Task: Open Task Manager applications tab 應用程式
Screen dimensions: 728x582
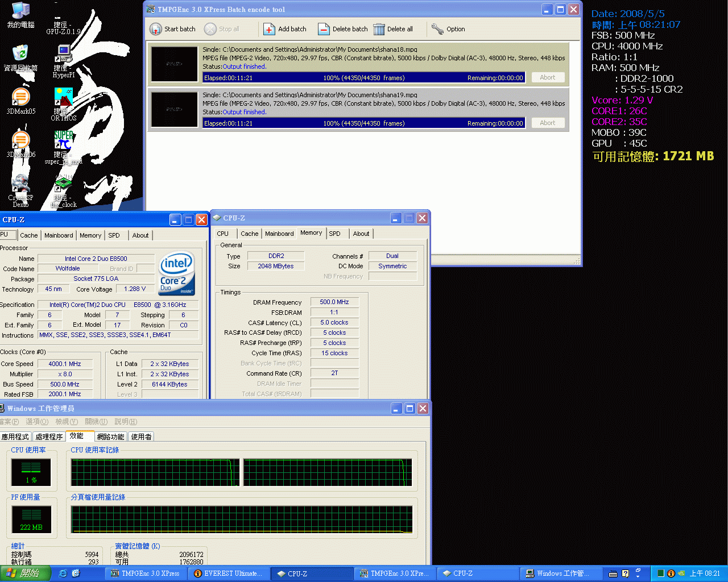Action: [15, 436]
